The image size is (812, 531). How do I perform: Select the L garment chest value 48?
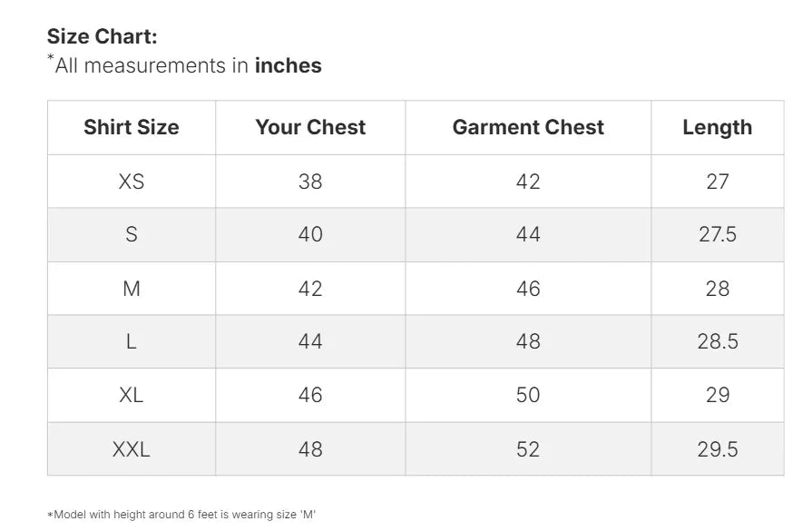(528, 342)
